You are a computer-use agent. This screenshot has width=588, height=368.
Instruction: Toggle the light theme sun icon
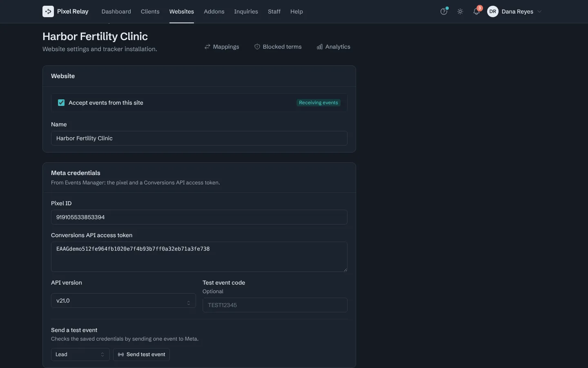click(460, 11)
